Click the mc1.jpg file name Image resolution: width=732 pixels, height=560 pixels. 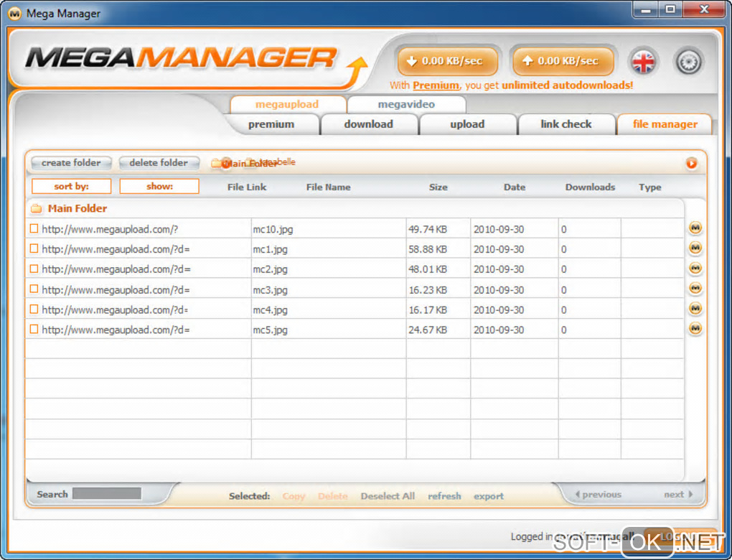click(270, 249)
